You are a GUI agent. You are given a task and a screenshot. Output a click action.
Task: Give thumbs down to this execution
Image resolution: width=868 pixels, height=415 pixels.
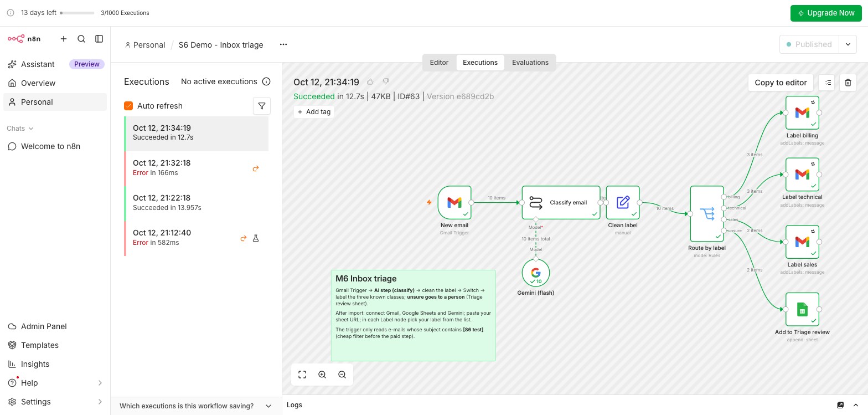coord(386,82)
